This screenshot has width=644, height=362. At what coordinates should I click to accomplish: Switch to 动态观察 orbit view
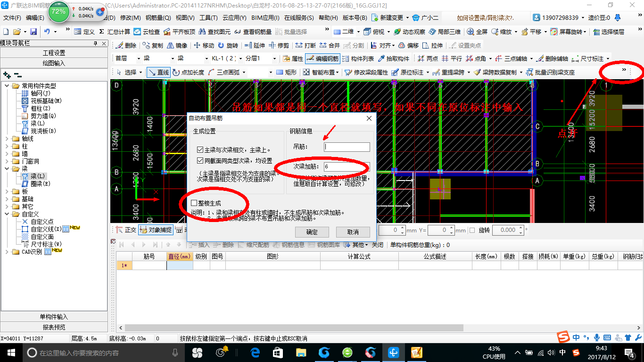tap(409, 32)
